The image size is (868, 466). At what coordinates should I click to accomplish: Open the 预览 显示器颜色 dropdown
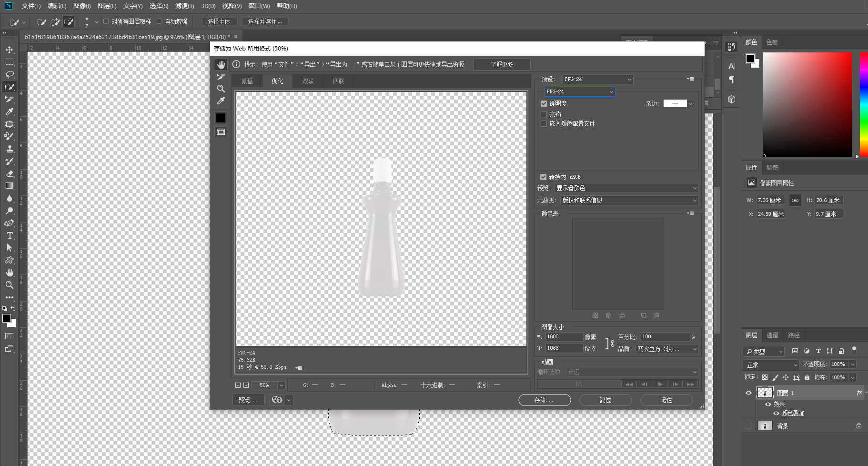tap(626, 188)
